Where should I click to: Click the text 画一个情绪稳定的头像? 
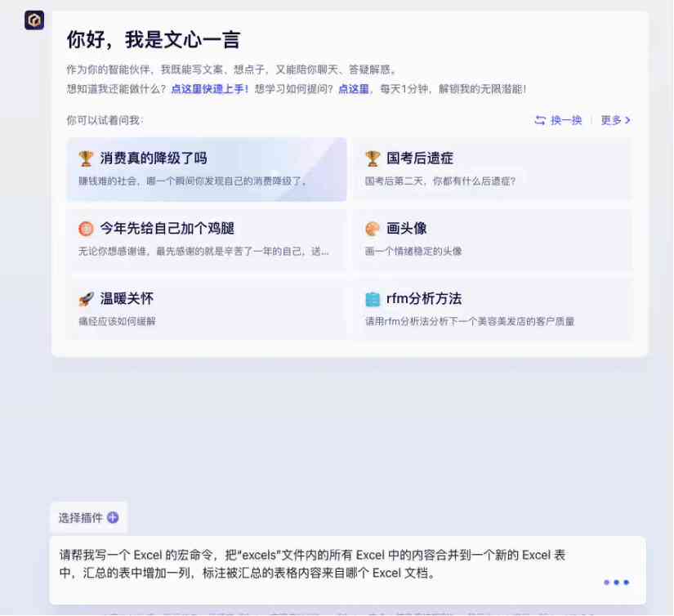click(x=413, y=251)
